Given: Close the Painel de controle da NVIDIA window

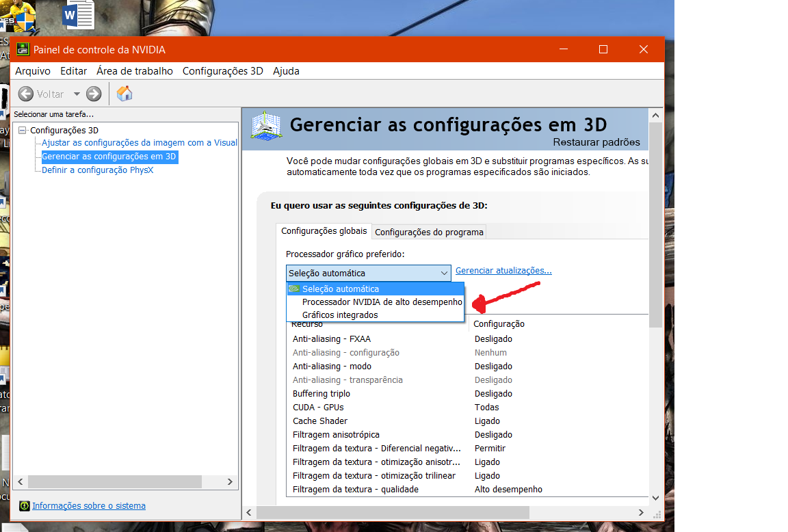Looking at the screenshot, I should (x=643, y=49).
